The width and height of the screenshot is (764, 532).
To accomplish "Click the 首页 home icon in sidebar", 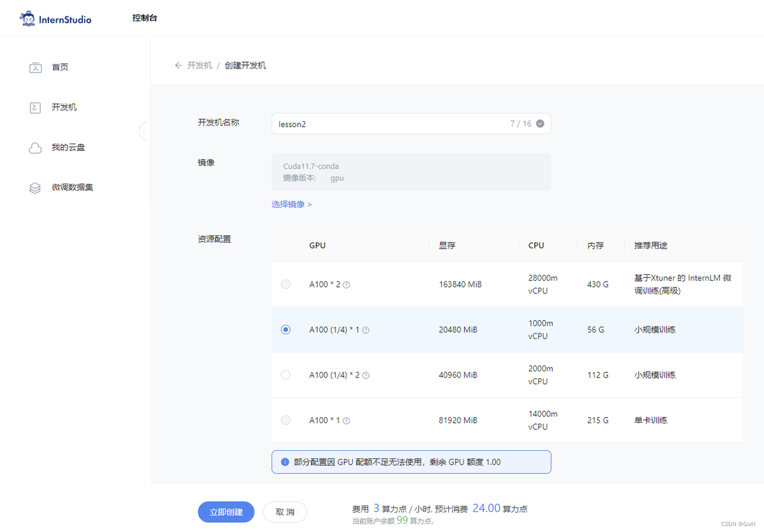I will (35, 67).
